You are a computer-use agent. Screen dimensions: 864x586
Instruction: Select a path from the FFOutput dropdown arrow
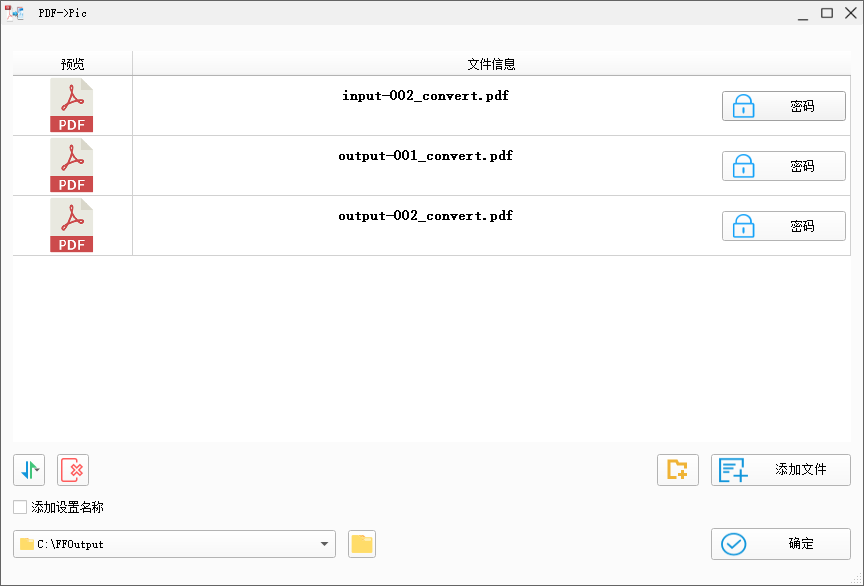pyautogui.click(x=325, y=544)
